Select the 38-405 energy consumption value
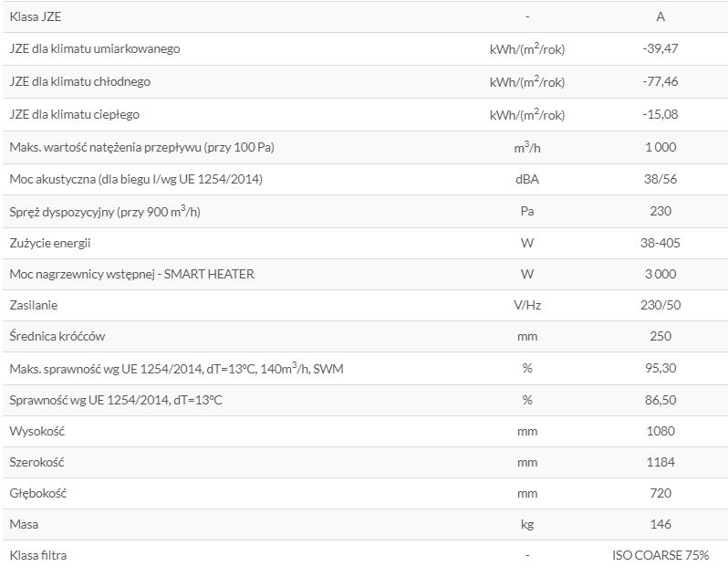The height and width of the screenshot is (577, 728). point(660,243)
